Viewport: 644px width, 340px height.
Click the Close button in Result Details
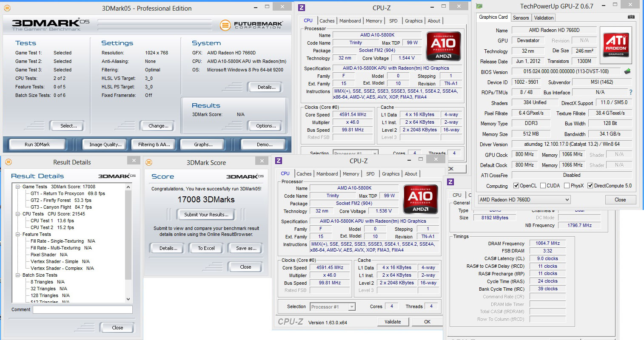point(117,328)
